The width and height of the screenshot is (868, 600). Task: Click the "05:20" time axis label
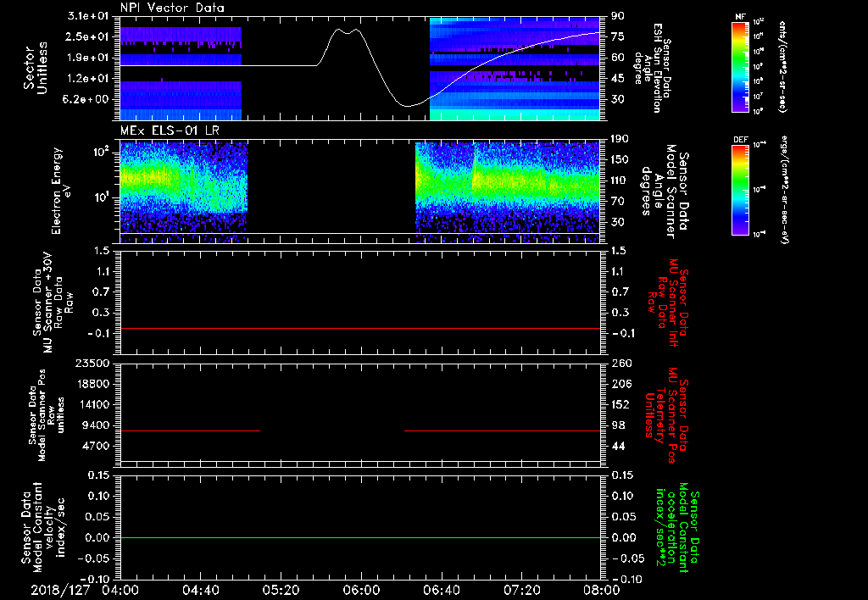point(281,590)
